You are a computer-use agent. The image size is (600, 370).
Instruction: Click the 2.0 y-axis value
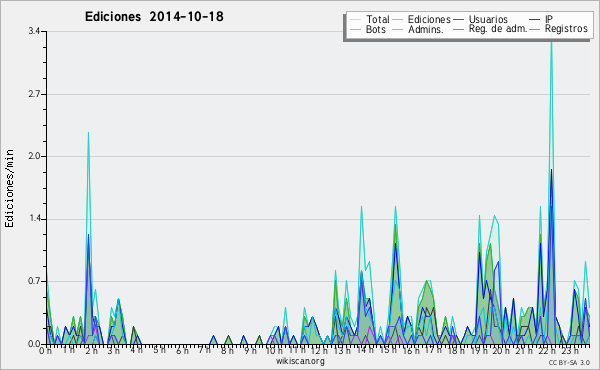[x=34, y=156]
